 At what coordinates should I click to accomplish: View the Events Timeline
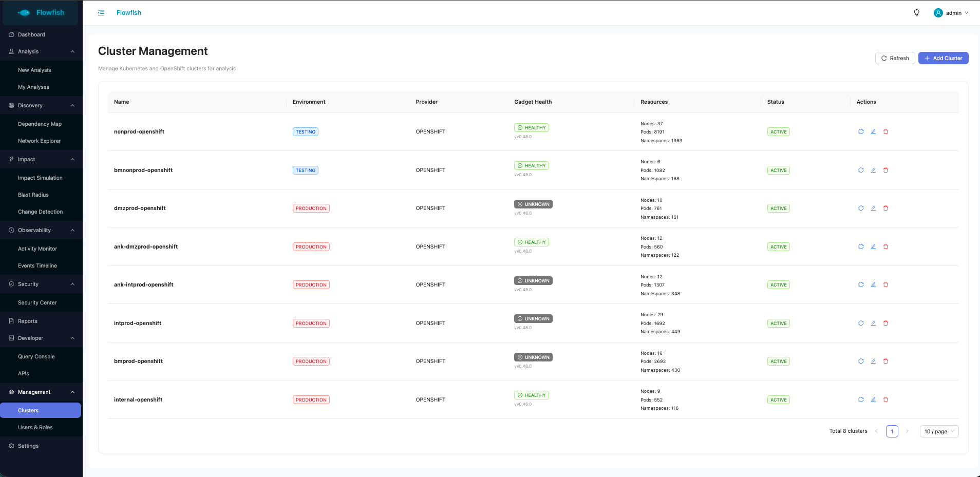point(41,265)
